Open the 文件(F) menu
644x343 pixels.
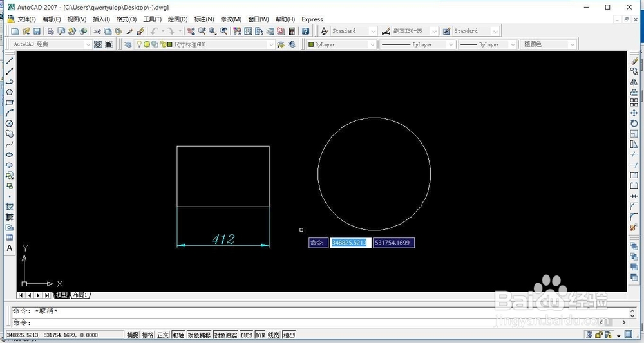pos(26,19)
